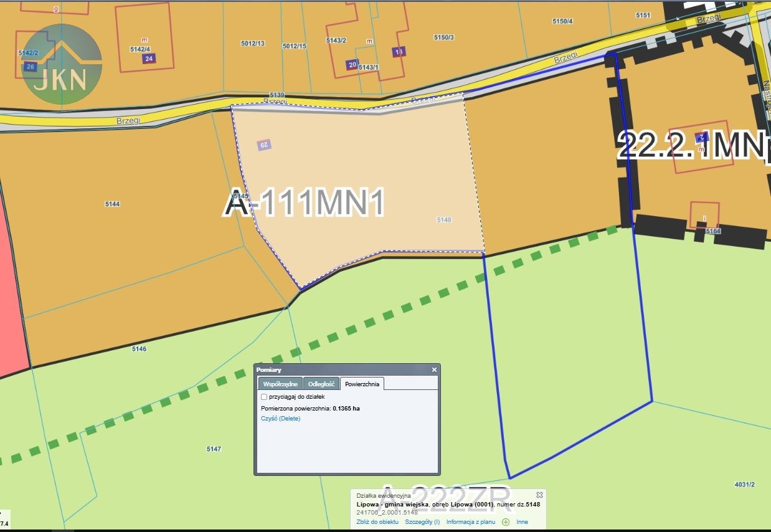Clear measurement with Czyść (Delete) link
The width and height of the screenshot is (771, 532).
(280, 419)
